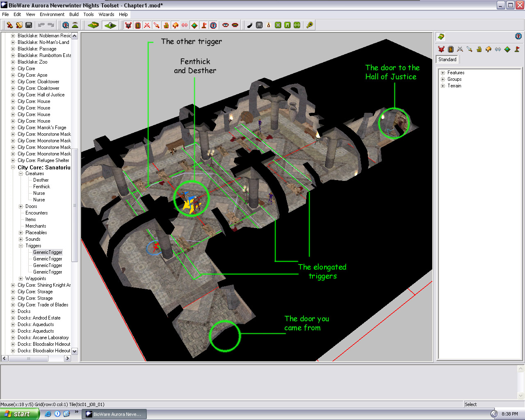Screen dimensions: 525x420
Task: Click the golden key toolbar icon
Action: tap(310, 25)
